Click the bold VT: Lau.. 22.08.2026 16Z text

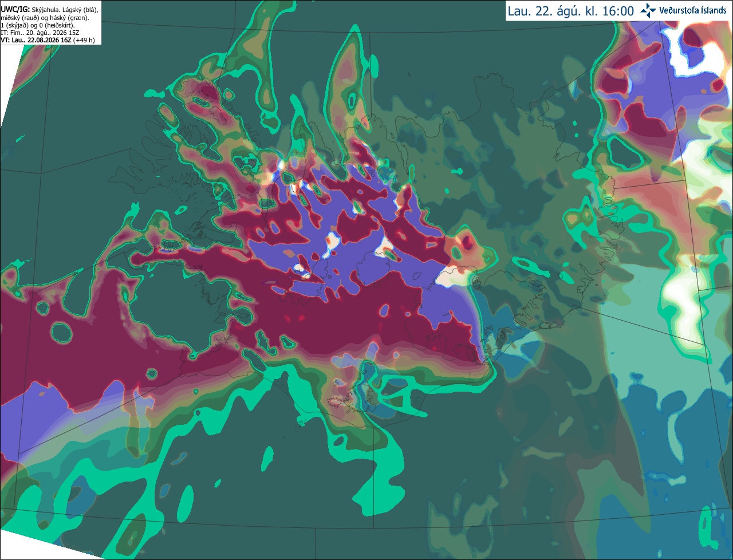[x=37, y=40]
